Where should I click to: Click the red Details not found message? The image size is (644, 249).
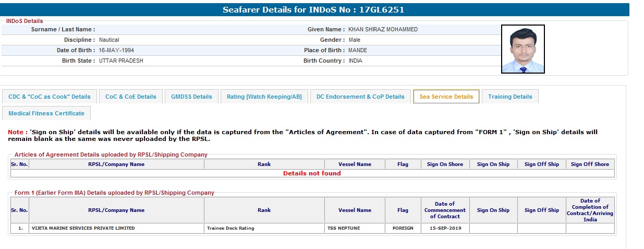pos(312,173)
